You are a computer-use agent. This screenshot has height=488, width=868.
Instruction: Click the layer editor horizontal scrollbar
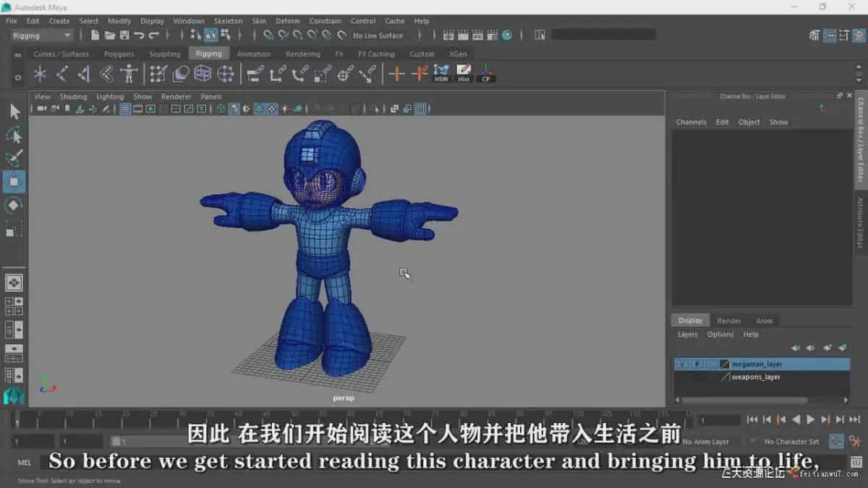point(745,400)
